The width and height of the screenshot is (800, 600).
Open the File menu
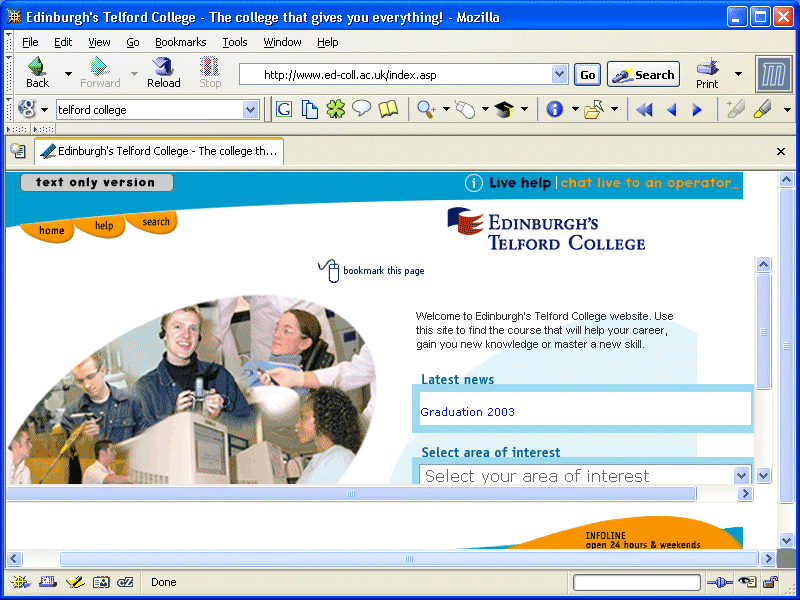30,42
